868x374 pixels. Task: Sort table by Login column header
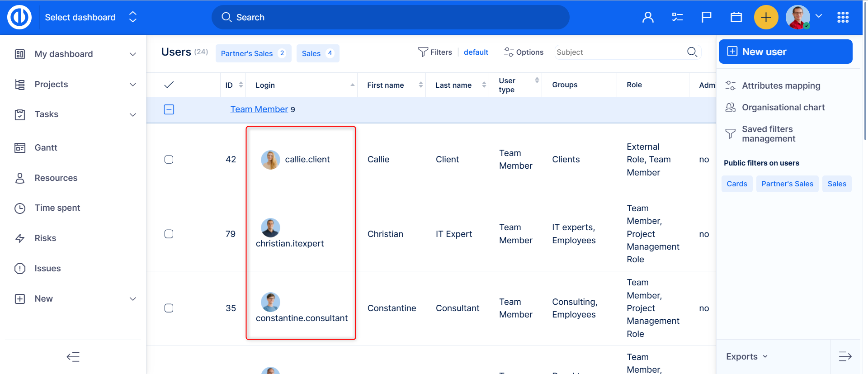[x=265, y=85]
